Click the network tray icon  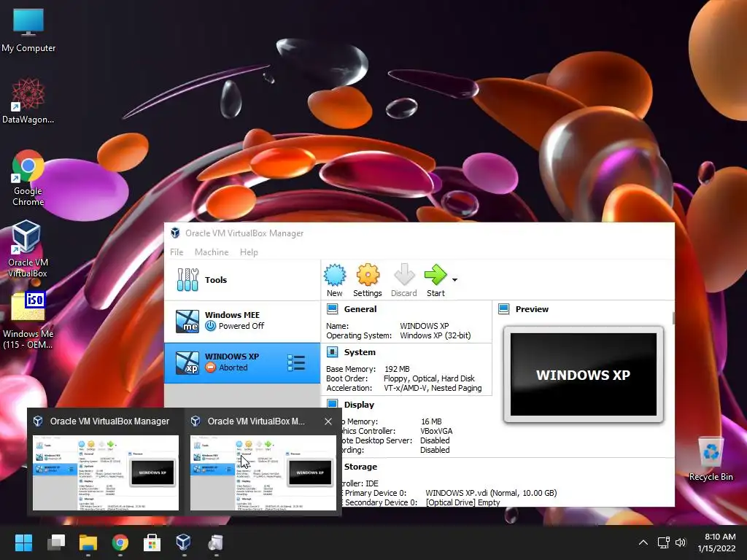point(663,542)
